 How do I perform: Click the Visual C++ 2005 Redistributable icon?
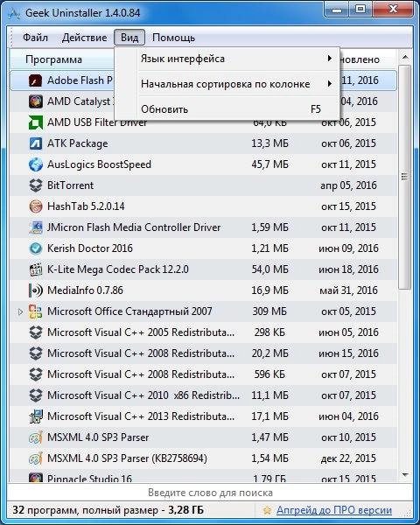coord(35,332)
